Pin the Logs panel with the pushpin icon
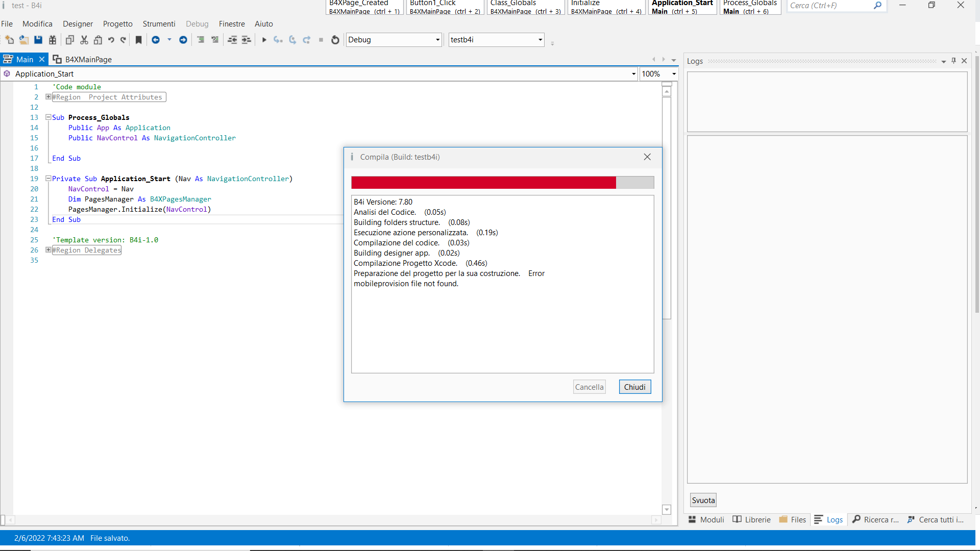Image resolution: width=980 pixels, height=551 pixels. (x=953, y=61)
